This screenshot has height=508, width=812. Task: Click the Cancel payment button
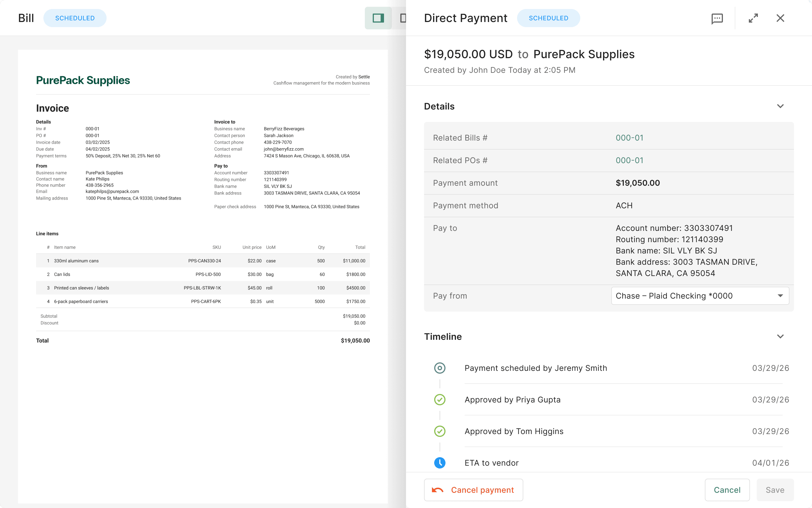473,490
